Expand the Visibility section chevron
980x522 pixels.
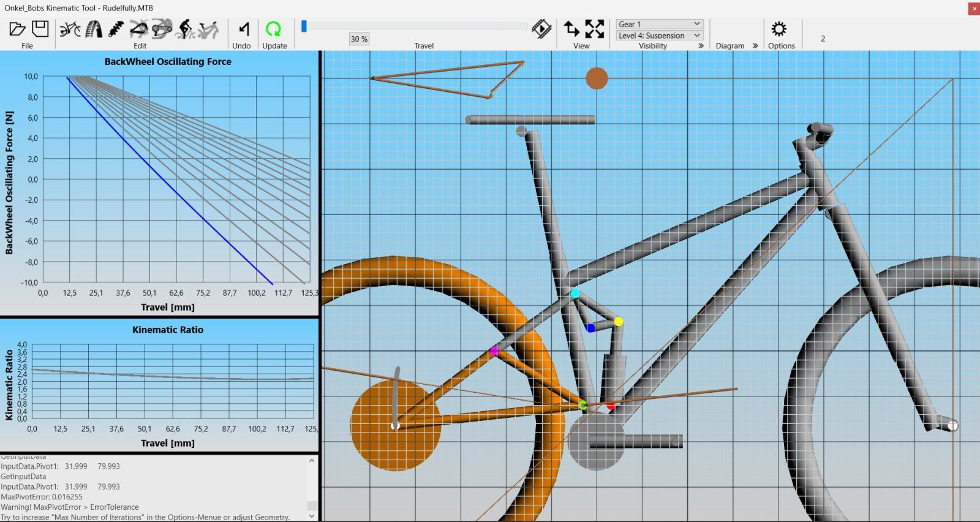pos(701,46)
